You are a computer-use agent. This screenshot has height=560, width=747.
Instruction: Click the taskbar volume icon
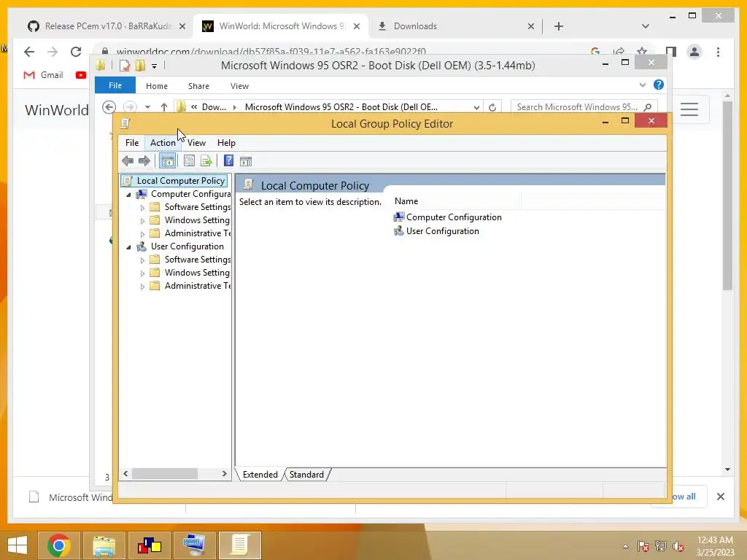[678, 546]
